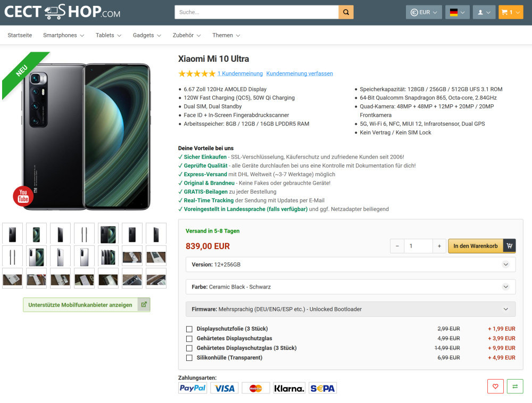Click the compare arrows icon button

515,386
